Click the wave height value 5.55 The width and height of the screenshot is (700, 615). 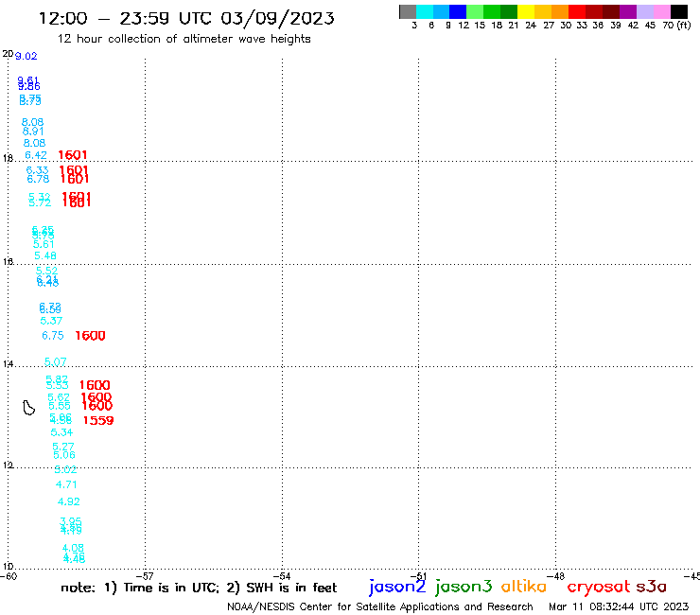60,406
